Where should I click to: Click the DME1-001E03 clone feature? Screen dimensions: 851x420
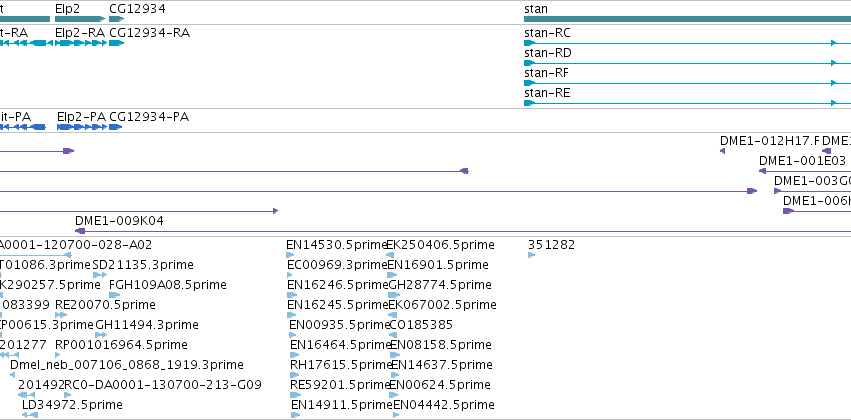pos(805,171)
